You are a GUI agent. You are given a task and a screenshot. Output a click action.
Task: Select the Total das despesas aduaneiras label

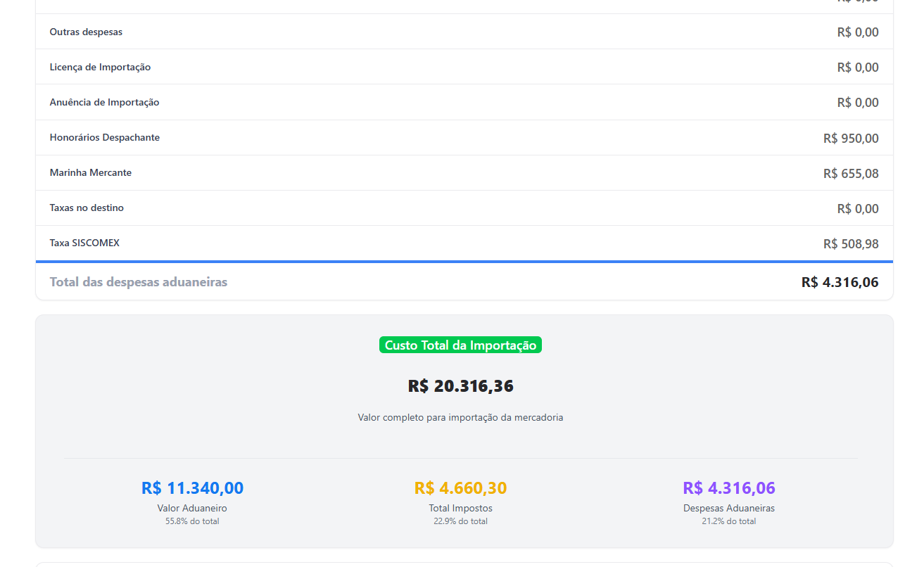tap(139, 282)
